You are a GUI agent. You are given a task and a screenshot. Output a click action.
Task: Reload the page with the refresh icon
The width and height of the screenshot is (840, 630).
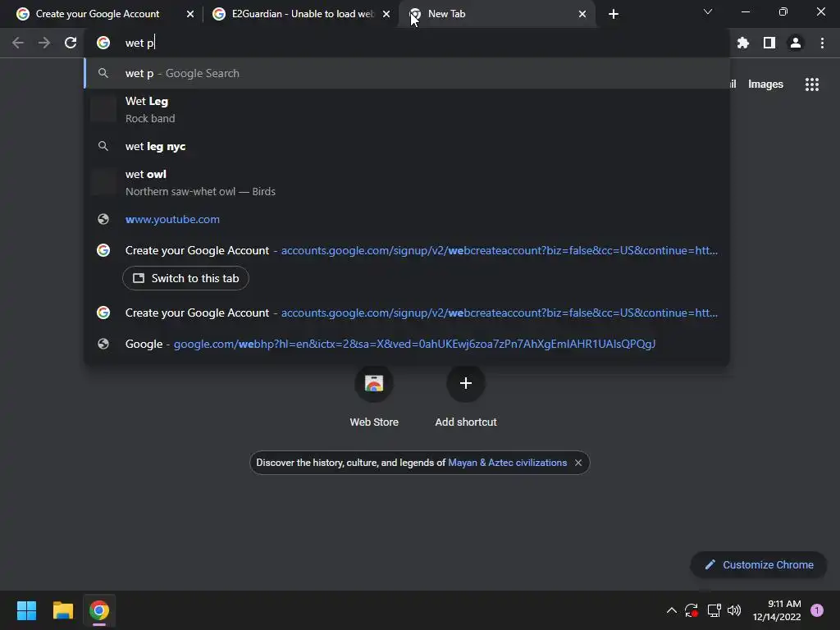click(x=71, y=43)
